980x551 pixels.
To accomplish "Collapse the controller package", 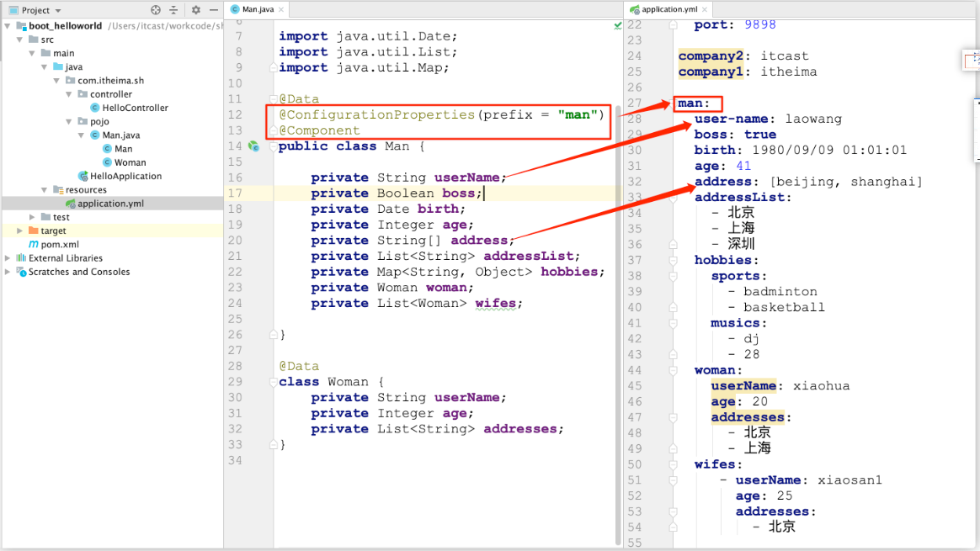I will click(x=69, y=94).
